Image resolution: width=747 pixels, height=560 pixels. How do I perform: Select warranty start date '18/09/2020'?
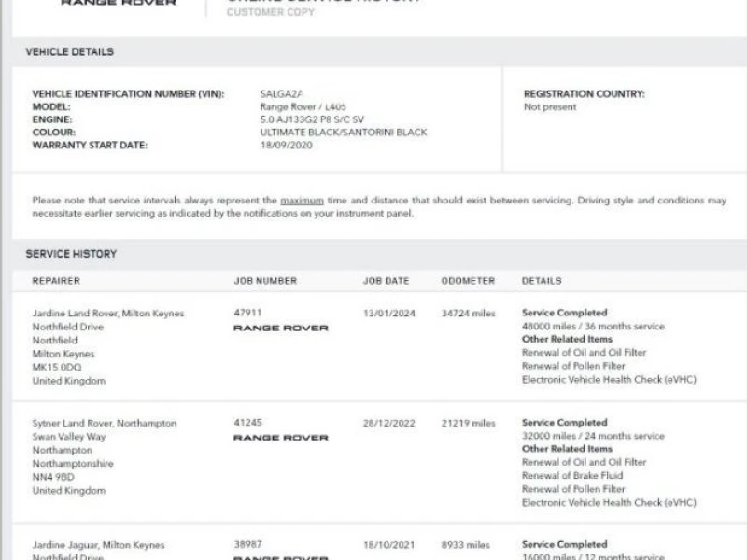click(287, 146)
